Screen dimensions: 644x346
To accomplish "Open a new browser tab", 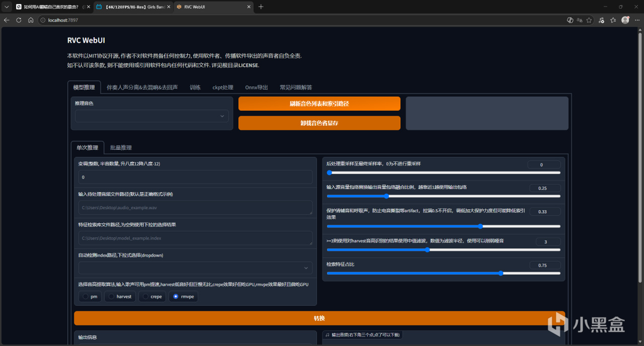I will pyautogui.click(x=261, y=7).
